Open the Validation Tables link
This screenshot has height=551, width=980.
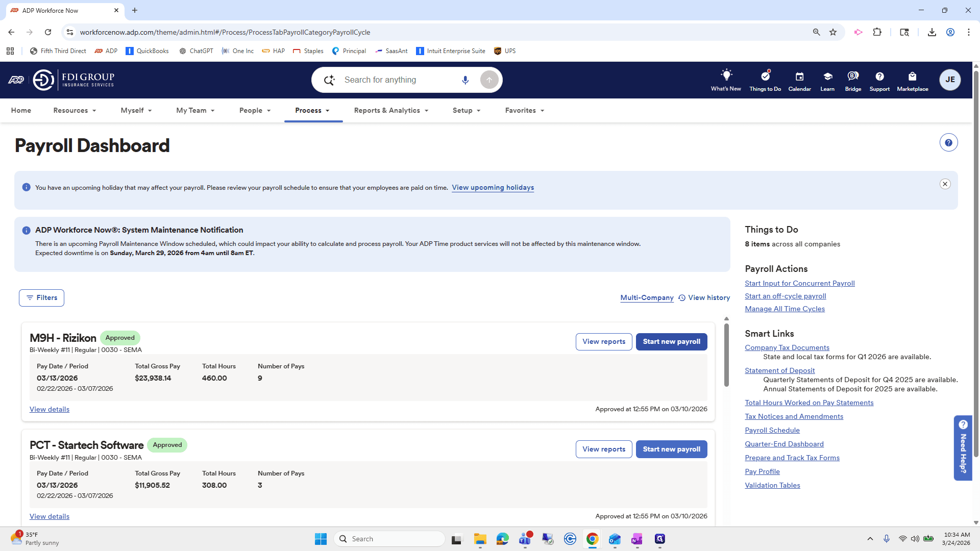(x=772, y=486)
